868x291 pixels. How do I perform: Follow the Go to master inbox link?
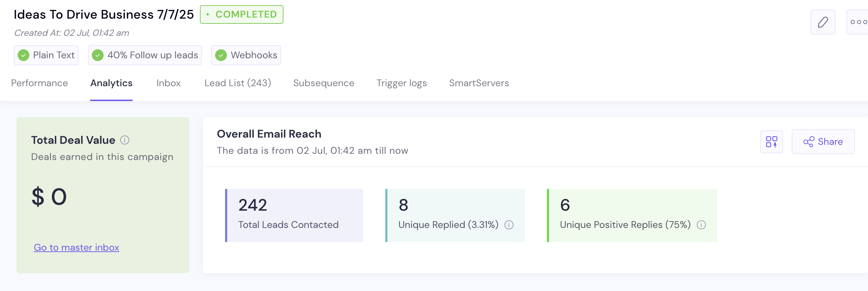[x=76, y=248]
